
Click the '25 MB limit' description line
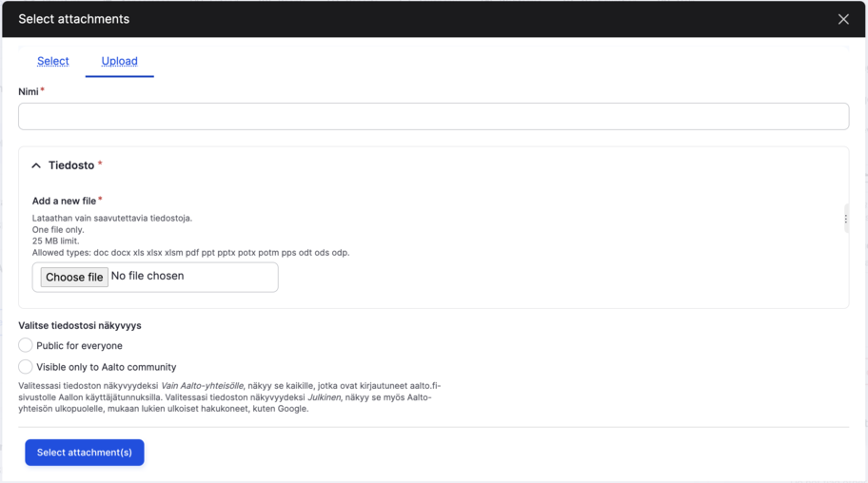click(56, 241)
